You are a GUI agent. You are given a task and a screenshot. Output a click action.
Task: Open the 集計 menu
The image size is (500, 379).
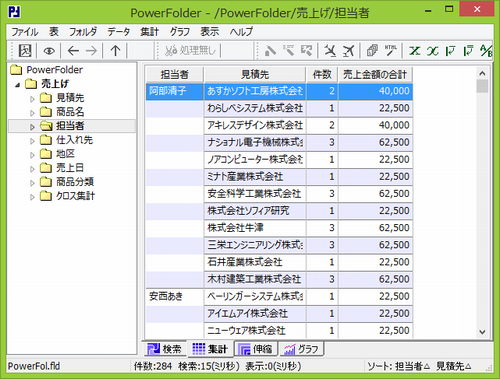tap(149, 32)
